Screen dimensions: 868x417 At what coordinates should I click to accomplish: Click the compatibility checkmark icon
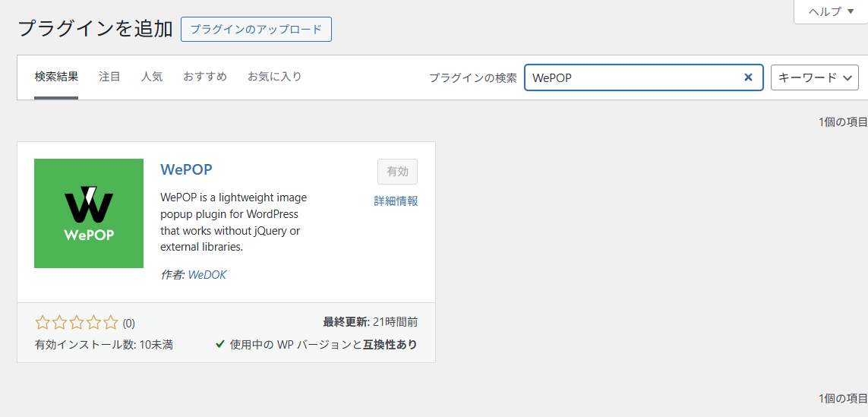coord(220,345)
